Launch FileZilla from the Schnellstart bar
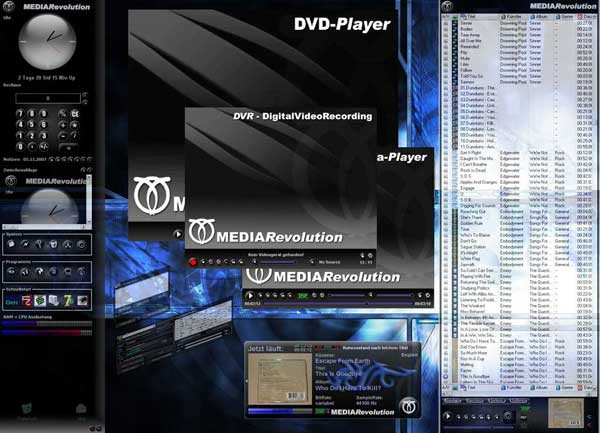The width and height of the screenshot is (600, 433). (26, 301)
